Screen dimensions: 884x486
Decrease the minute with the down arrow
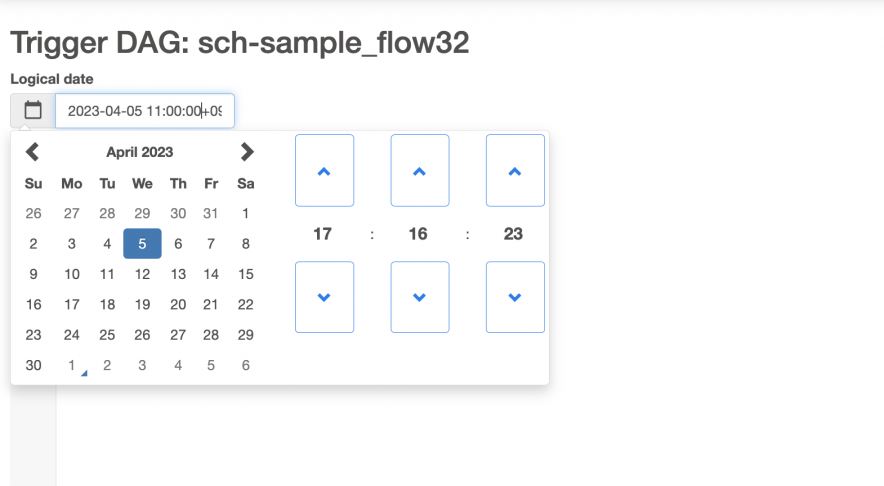click(419, 297)
